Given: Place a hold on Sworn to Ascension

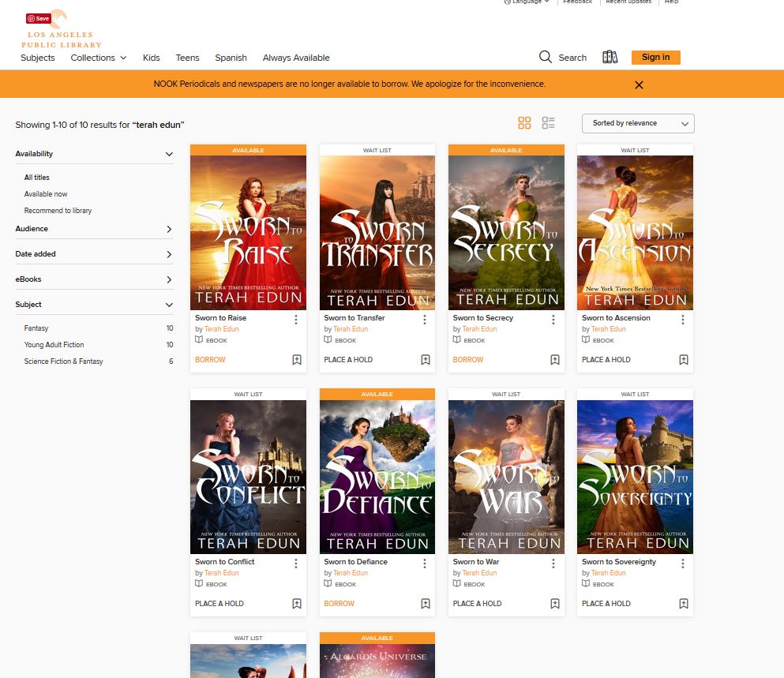Looking at the screenshot, I should tap(606, 359).
